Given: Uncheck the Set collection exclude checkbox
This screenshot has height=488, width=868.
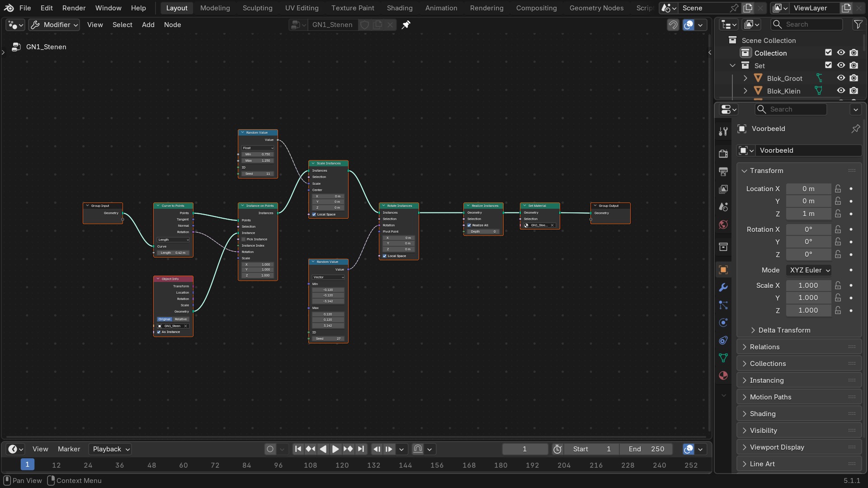Looking at the screenshot, I should coord(828,66).
